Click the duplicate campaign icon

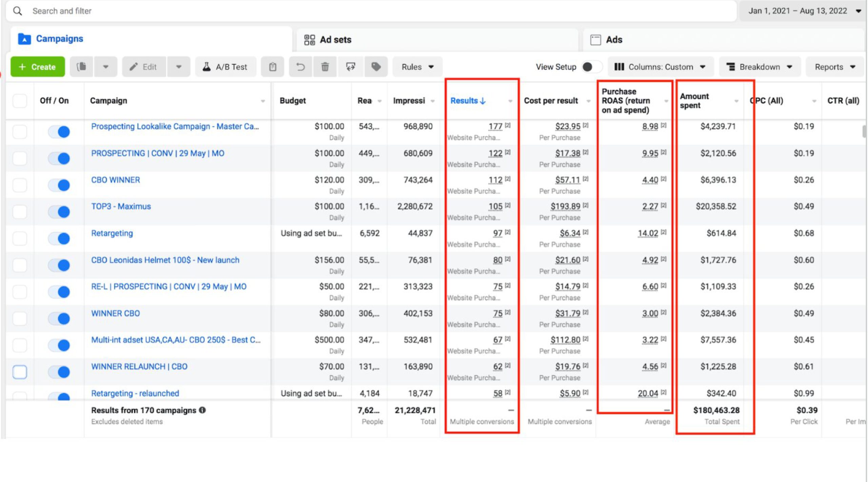[x=81, y=67]
